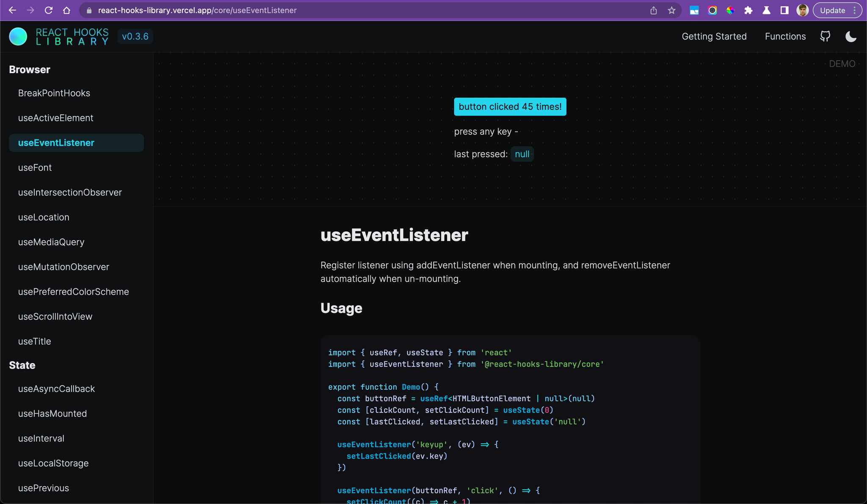Go back with the browser back arrow
Screen dimensions: 867x504
[x=12, y=10]
